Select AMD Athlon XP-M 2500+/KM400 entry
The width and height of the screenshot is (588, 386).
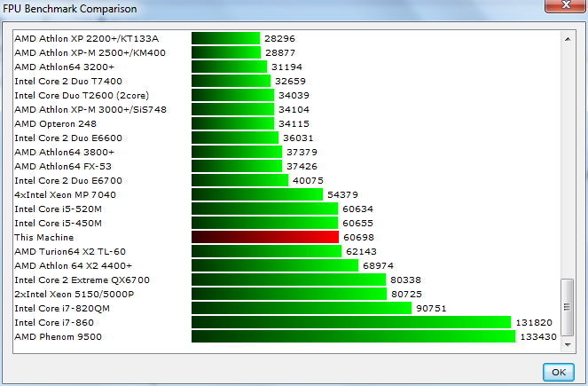[x=90, y=52]
